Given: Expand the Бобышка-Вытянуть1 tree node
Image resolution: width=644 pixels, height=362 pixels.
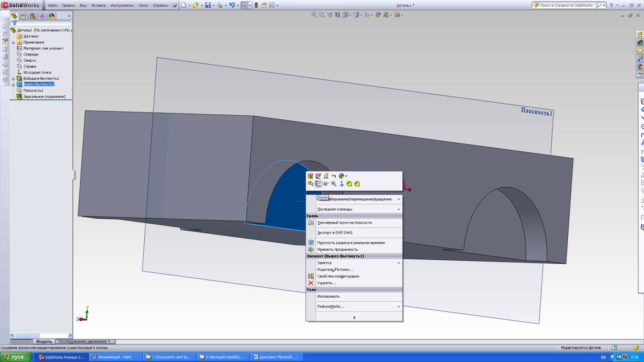Looking at the screenshot, I should click(14, 78).
